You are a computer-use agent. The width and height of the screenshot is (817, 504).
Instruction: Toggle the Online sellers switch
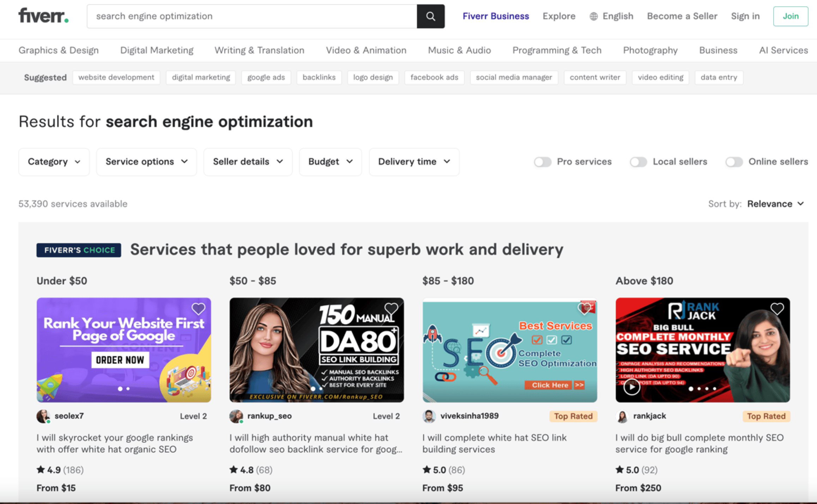733,162
